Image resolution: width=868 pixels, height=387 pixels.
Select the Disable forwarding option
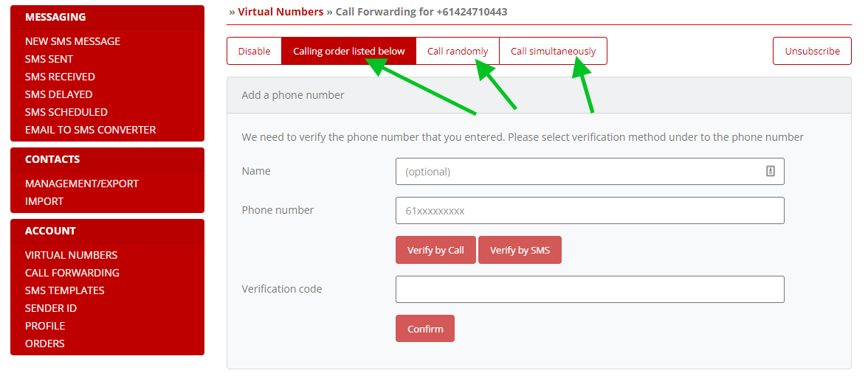coord(254,52)
